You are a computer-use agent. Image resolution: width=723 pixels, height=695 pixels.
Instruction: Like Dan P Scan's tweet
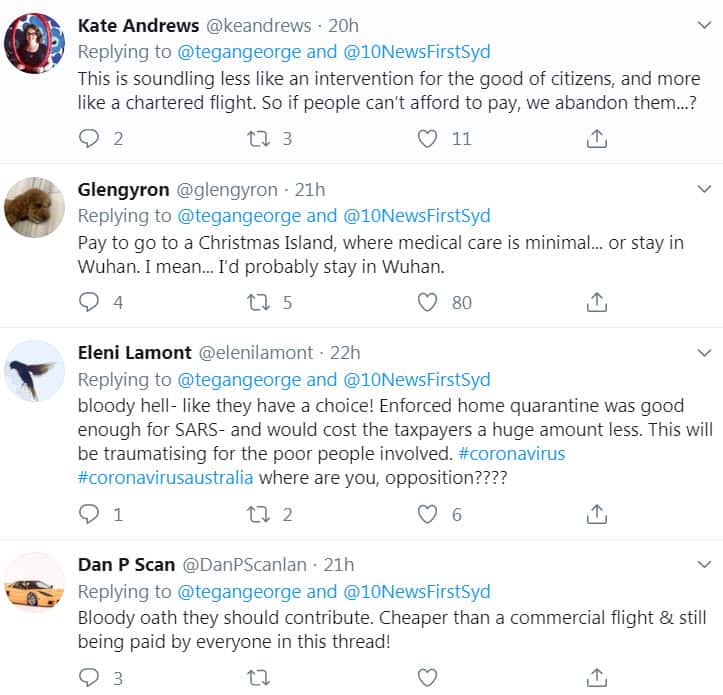click(428, 677)
